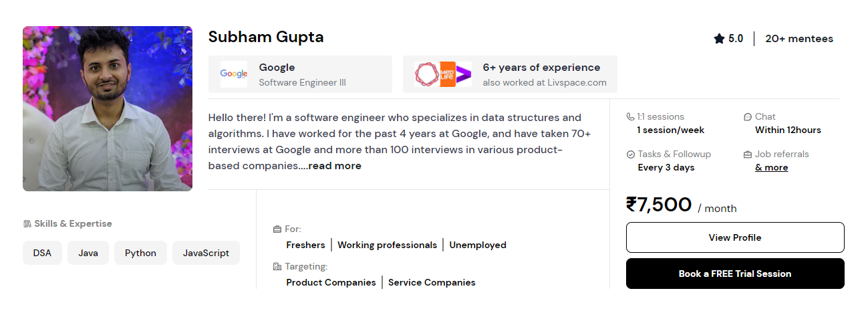Select the DSA skill tag
The image size is (868, 313).
point(42,253)
